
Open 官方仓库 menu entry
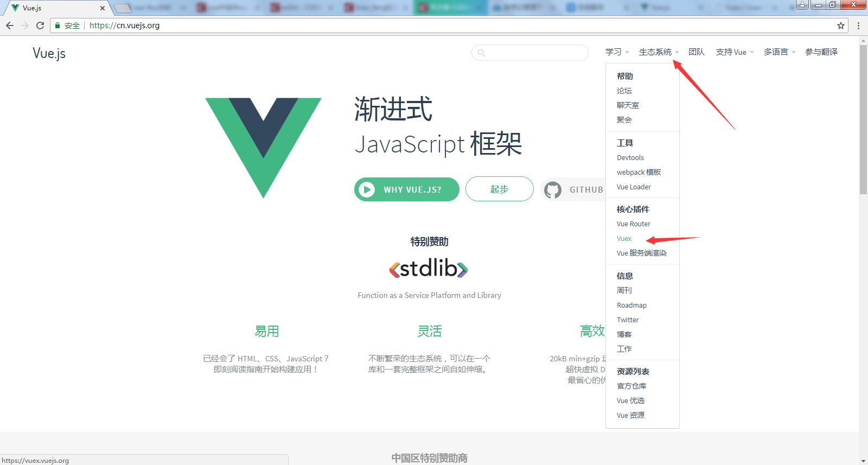click(x=631, y=386)
